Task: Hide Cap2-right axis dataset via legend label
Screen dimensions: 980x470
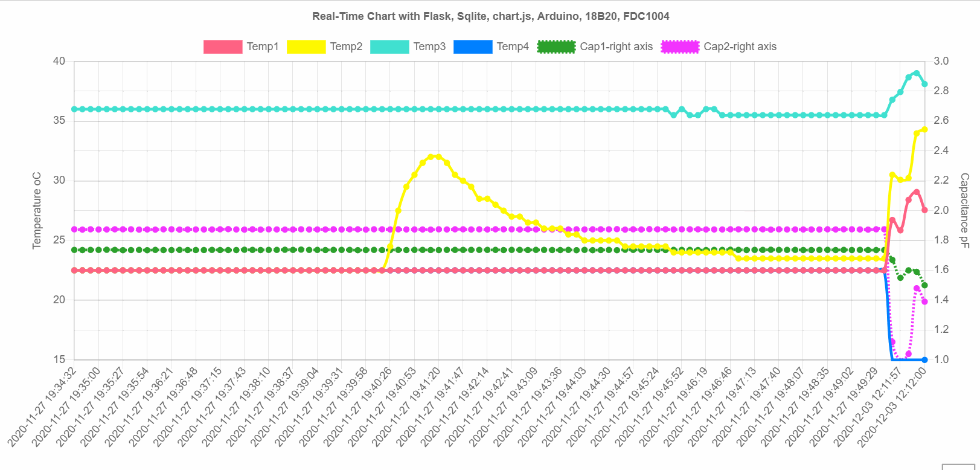Action: click(x=740, y=47)
